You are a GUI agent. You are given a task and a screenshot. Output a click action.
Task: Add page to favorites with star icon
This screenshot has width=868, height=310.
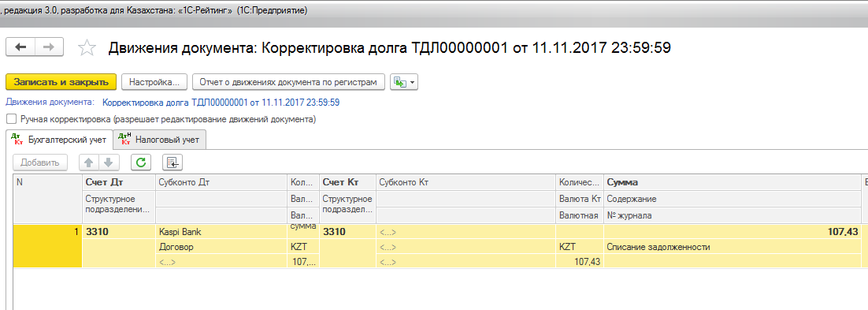87,47
